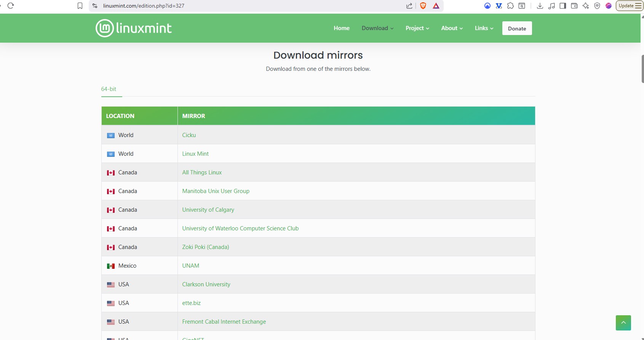The height and width of the screenshot is (340, 644).
Task: Expand the About dropdown menu
Action: pyautogui.click(x=452, y=28)
